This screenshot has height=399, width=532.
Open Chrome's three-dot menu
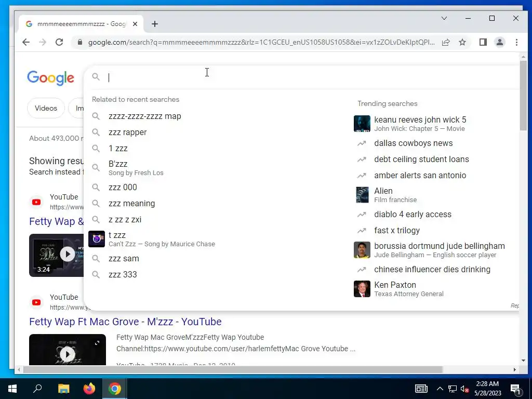coord(516,42)
